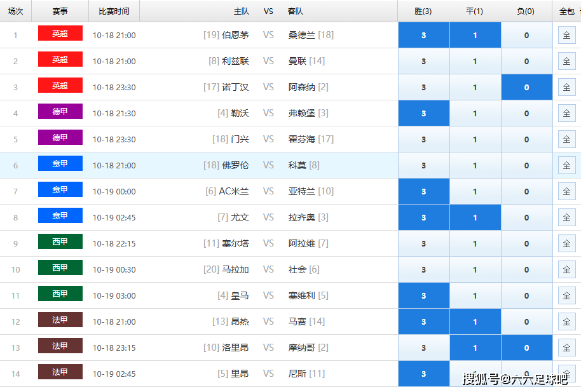Toggle win (3) for 里昂 vs 尼斯
Viewport: 581px width, 392px height.
[424, 374]
